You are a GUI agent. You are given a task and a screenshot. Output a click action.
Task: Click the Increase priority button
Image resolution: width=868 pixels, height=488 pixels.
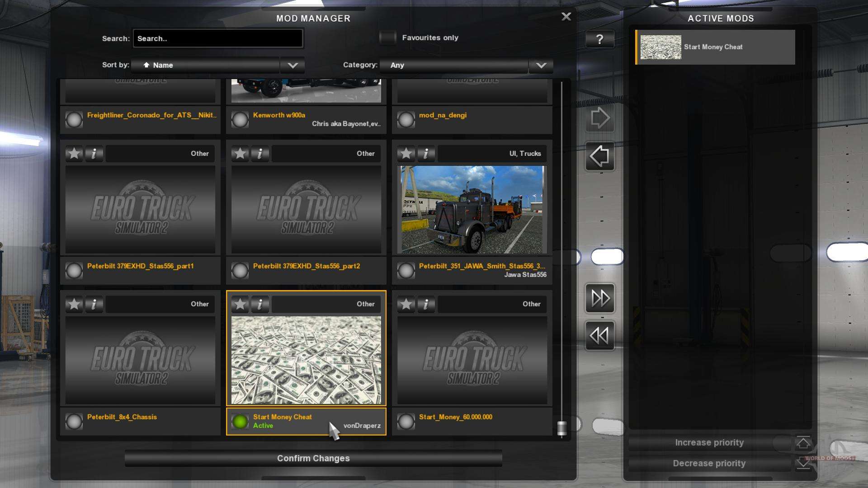pos(709,443)
